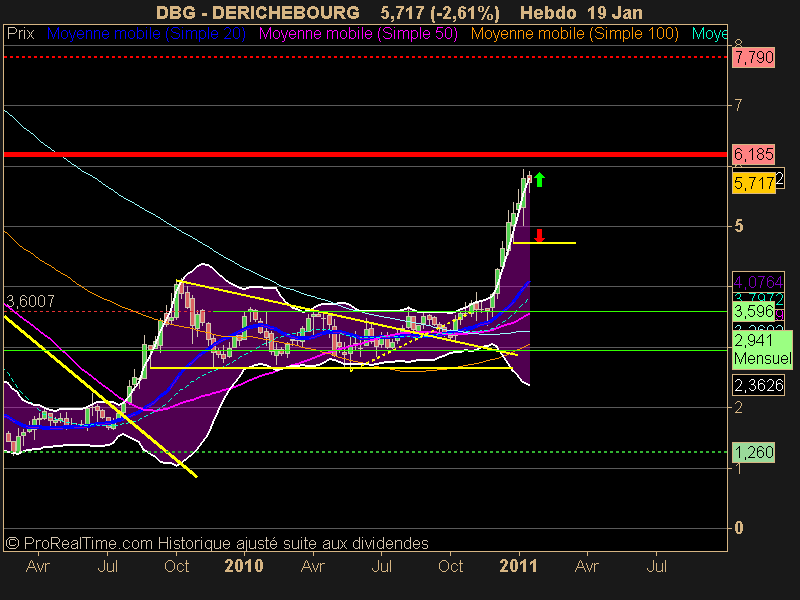Click the green 3,596 level tag
The height and width of the screenshot is (600, 800).
[754, 311]
